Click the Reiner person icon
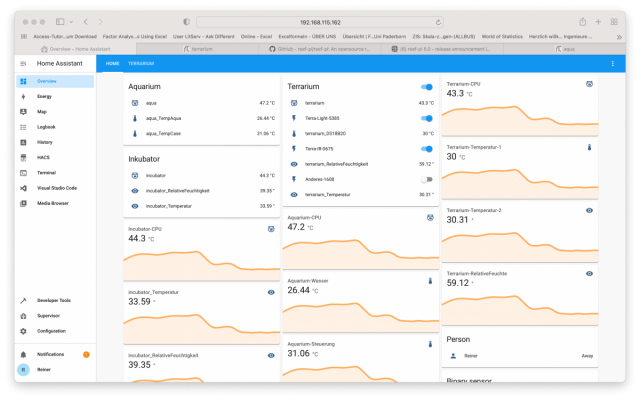Screen dimensions: 640x400 [453, 356]
